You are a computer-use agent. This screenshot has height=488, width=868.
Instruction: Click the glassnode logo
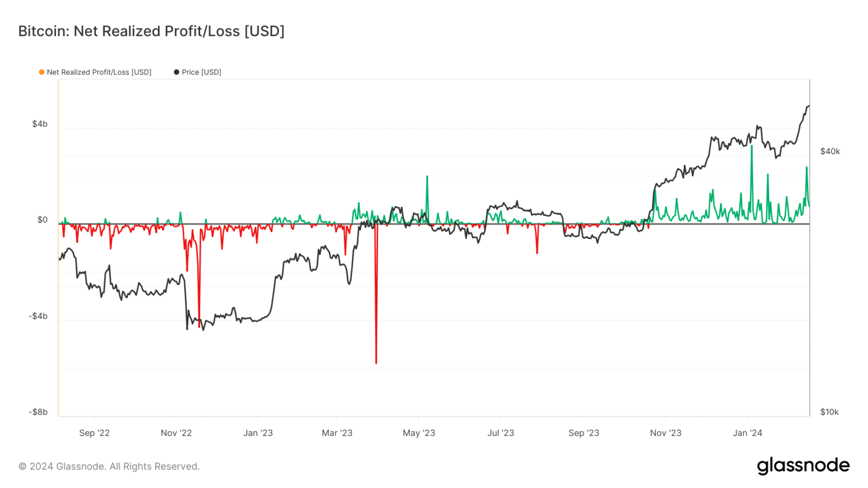pyautogui.click(x=803, y=466)
